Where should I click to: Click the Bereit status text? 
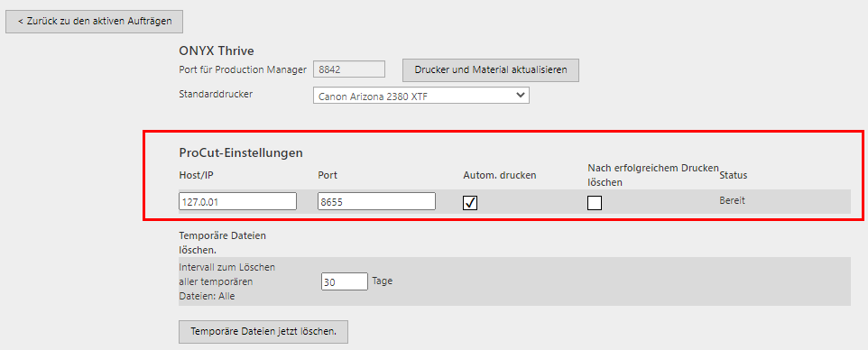tap(732, 200)
